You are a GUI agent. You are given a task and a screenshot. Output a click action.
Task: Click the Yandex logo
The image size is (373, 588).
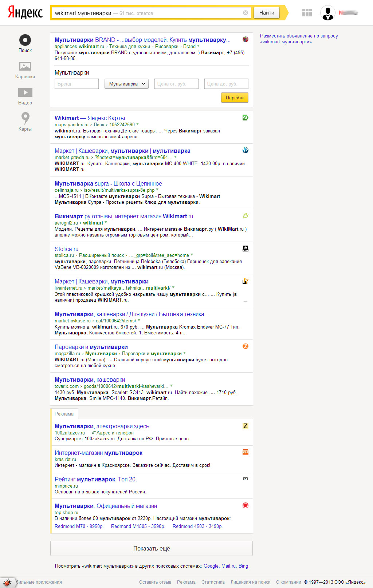click(x=25, y=12)
